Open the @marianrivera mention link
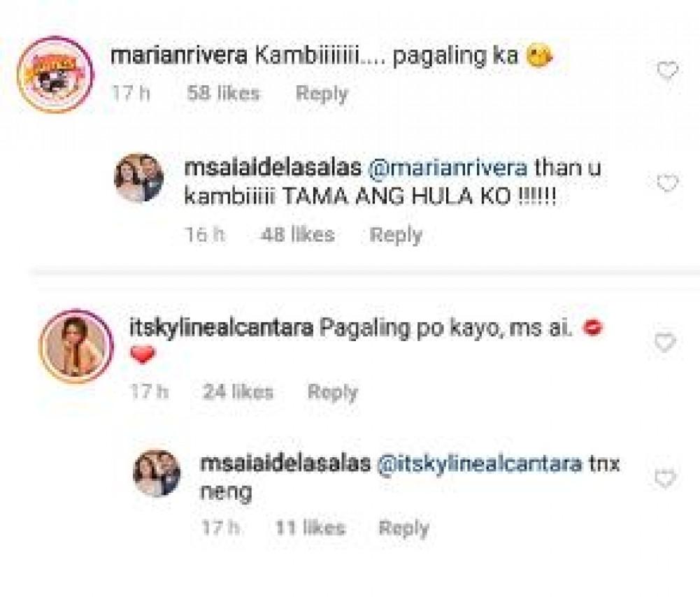This screenshot has height=597, width=700. (448, 168)
